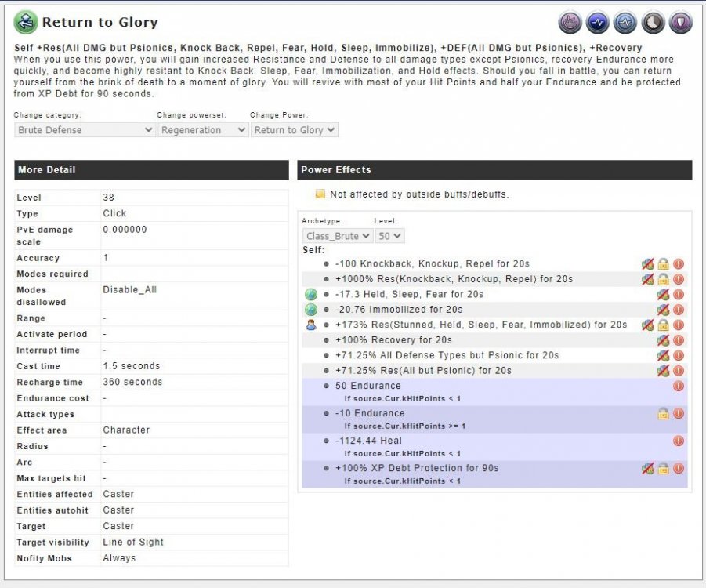
Task: Open the Change category dropdown
Action: click(85, 130)
